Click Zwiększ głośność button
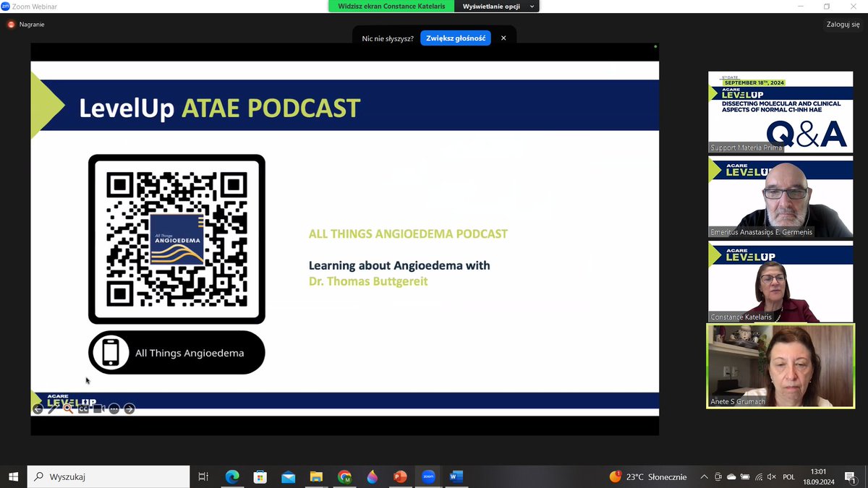Viewport: 868px width, 488px height. tap(456, 38)
